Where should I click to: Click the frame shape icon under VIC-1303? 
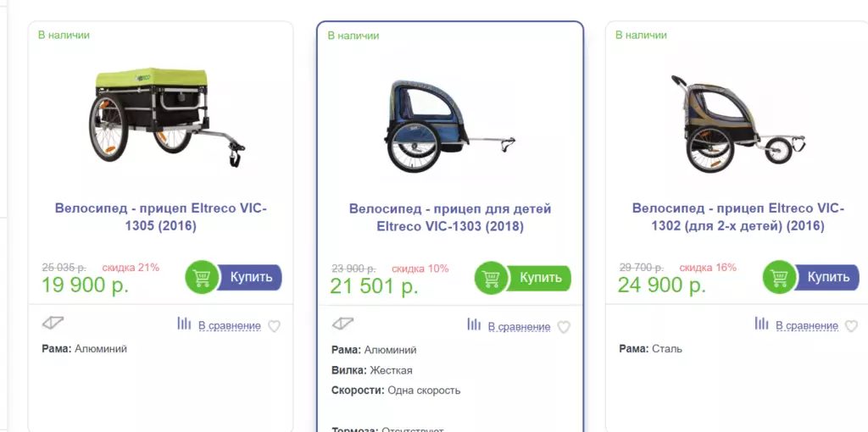[342, 324]
